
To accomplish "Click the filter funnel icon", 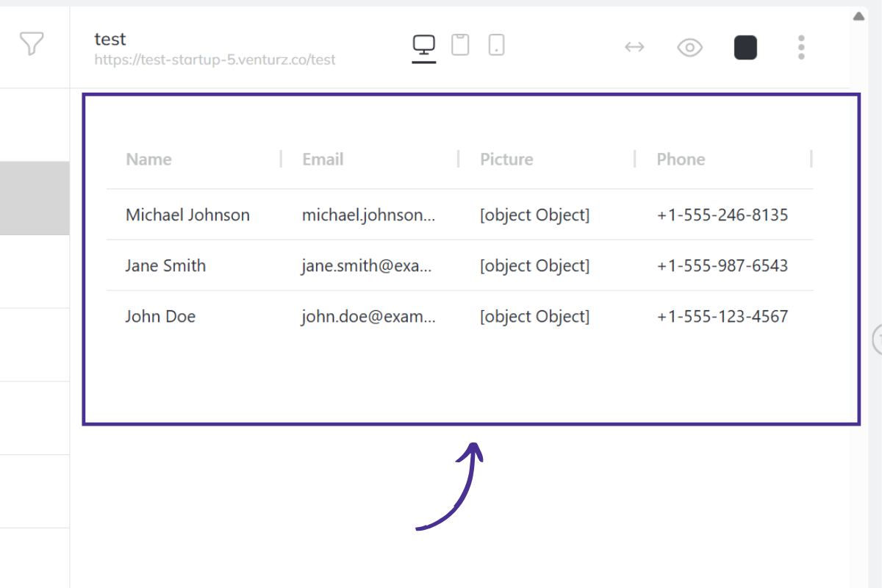I will 32,44.
